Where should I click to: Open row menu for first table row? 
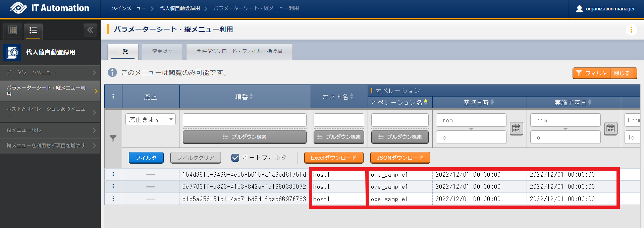(x=113, y=174)
